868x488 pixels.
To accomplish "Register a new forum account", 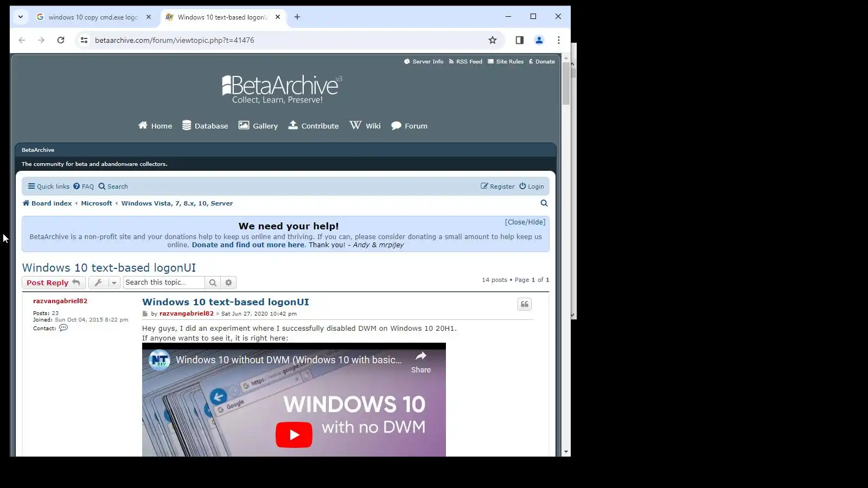I will tap(497, 187).
